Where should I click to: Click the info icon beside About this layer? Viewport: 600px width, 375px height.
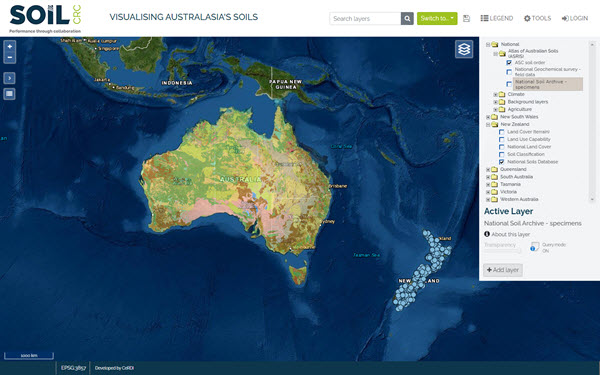click(487, 234)
